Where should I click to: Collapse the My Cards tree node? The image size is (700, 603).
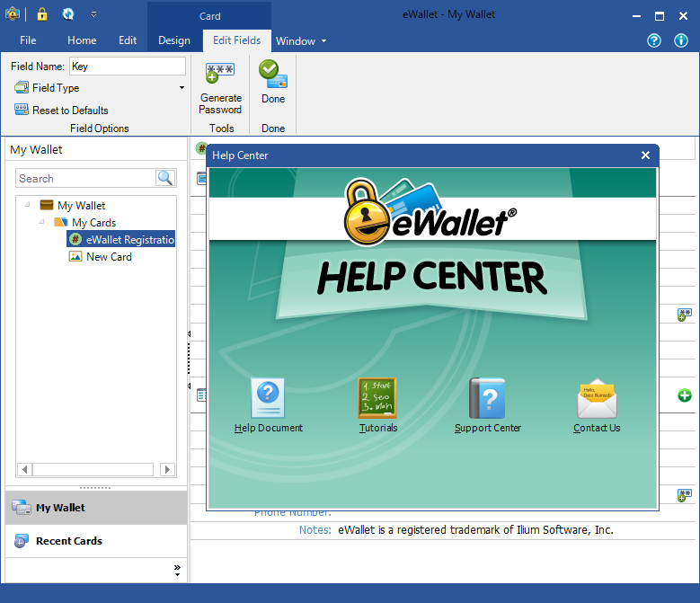(41, 222)
